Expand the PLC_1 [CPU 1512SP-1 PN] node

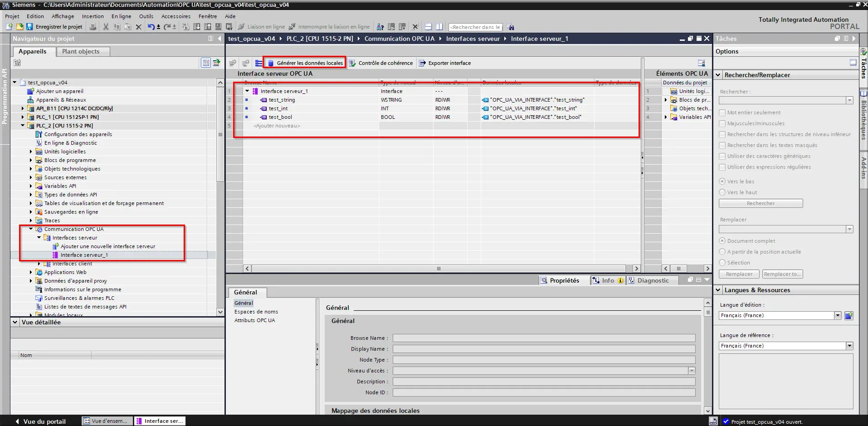pyautogui.click(x=23, y=117)
